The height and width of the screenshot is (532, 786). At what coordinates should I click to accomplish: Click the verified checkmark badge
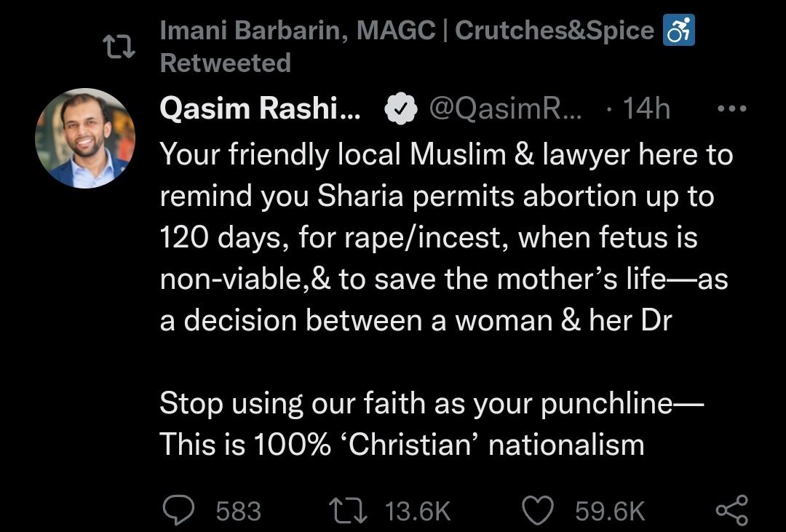[400, 109]
